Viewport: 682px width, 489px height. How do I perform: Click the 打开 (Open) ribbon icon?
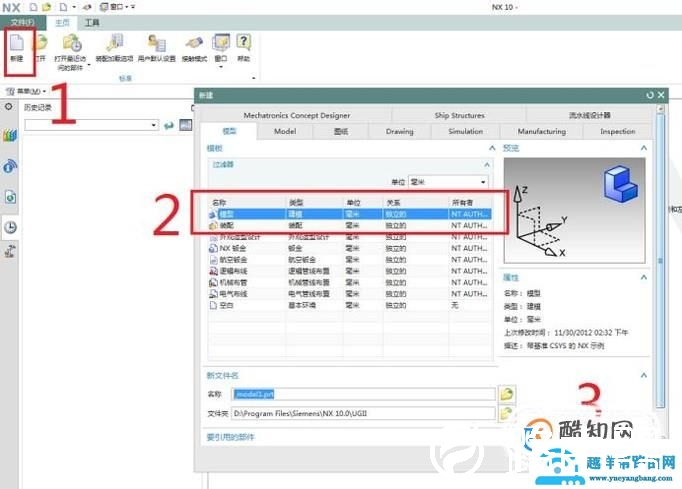[x=40, y=42]
